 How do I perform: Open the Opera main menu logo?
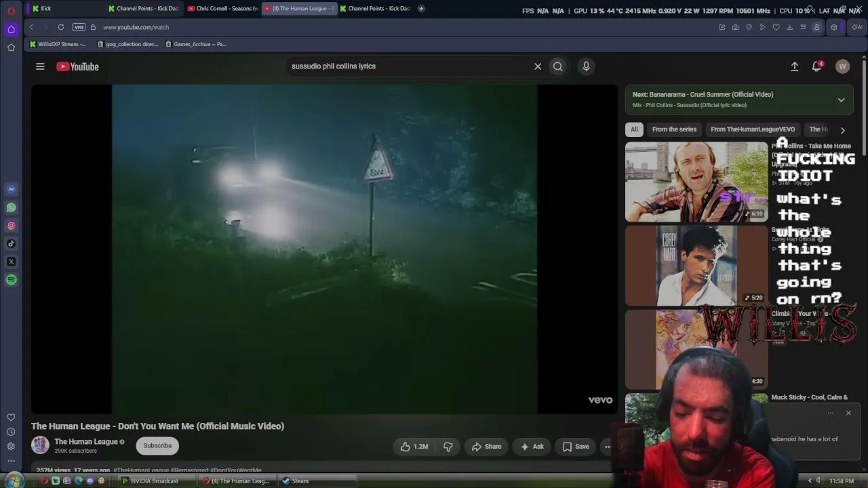tap(11, 10)
